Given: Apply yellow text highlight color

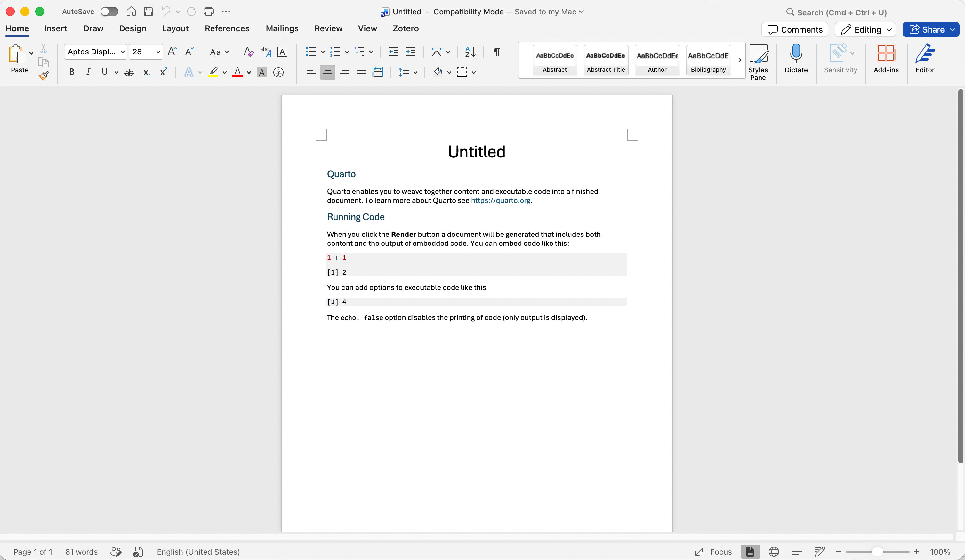Looking at the screenshot, I should pos(213,72).
